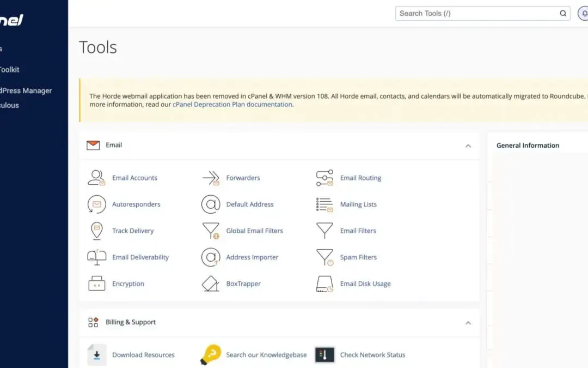Collapse the Billing & Support section
The image size is (588, 368).
[x=468, y=322]
